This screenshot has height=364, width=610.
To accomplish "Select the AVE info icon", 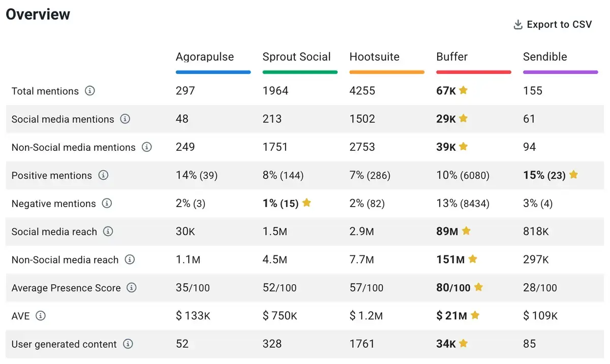I will tap(40, 316).
